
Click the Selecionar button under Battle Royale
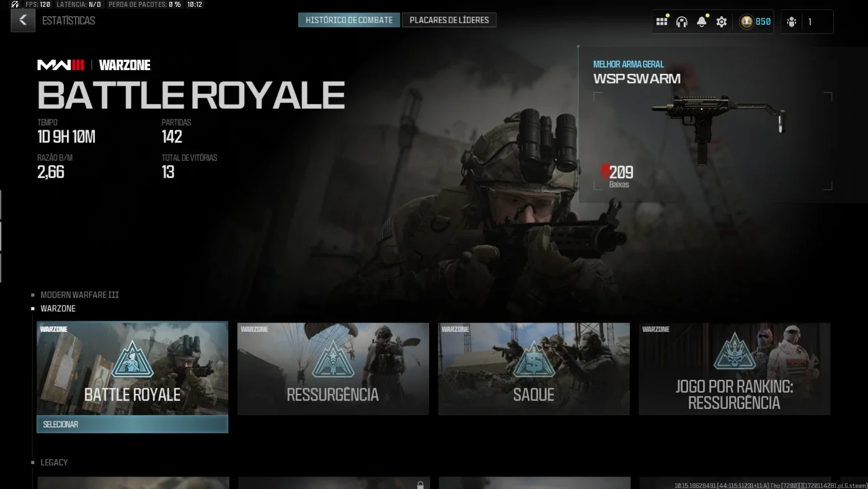click(132, 424)
